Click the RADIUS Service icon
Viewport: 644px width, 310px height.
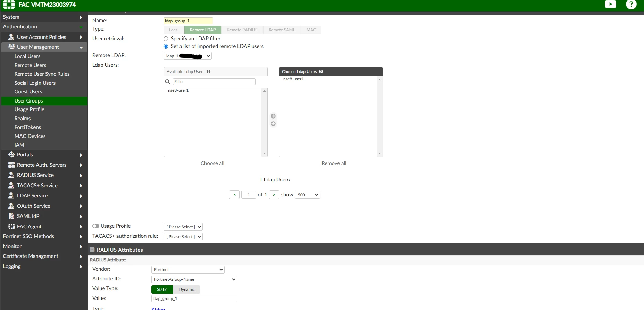coord(11,175)
